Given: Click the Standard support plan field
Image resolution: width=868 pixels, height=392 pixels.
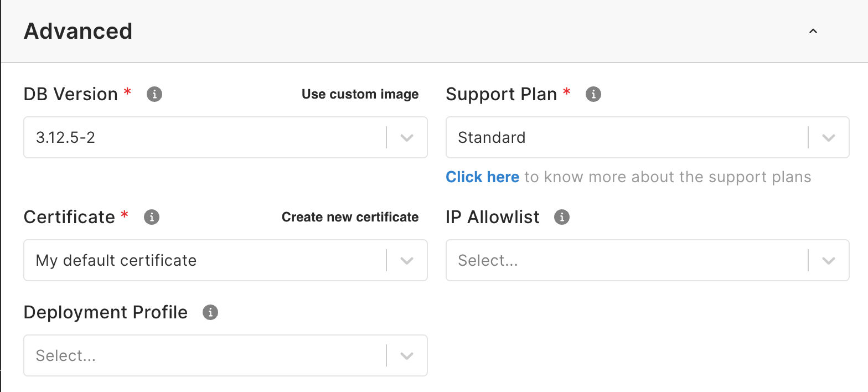Looking at the screenshot, I should 648,137.
